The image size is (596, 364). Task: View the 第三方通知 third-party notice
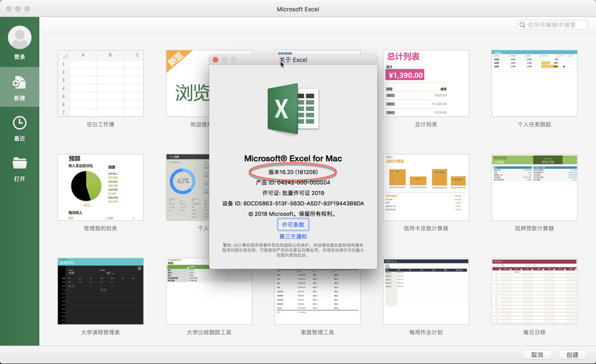[x=293, y=236]
